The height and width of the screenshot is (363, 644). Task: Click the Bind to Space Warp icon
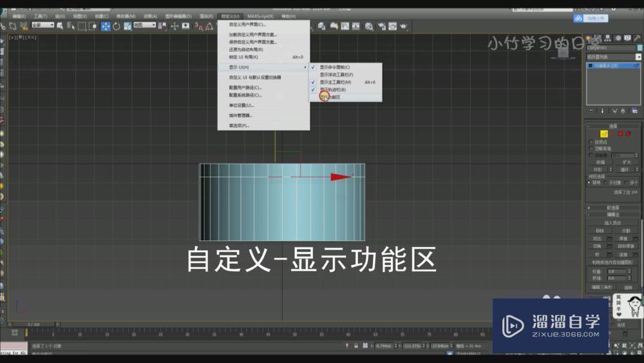click(x=24, y=26)
